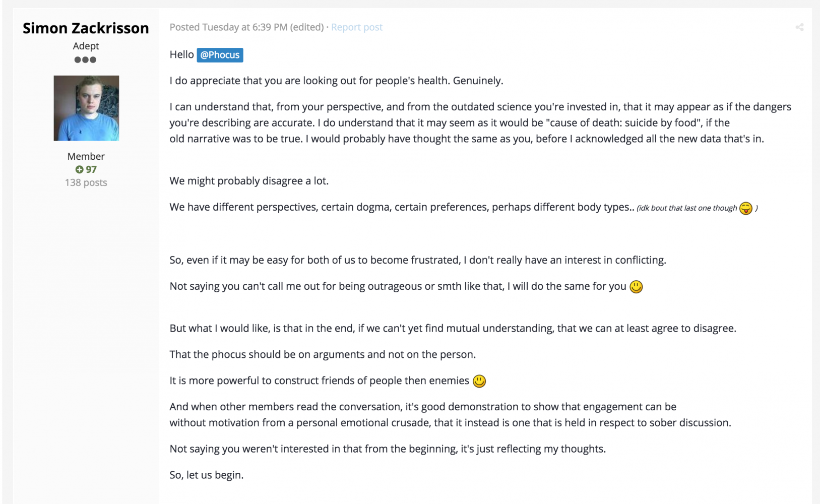This screenshot has width=820, height=504.
Task: Click the Member group label
Action: point(86,156)
